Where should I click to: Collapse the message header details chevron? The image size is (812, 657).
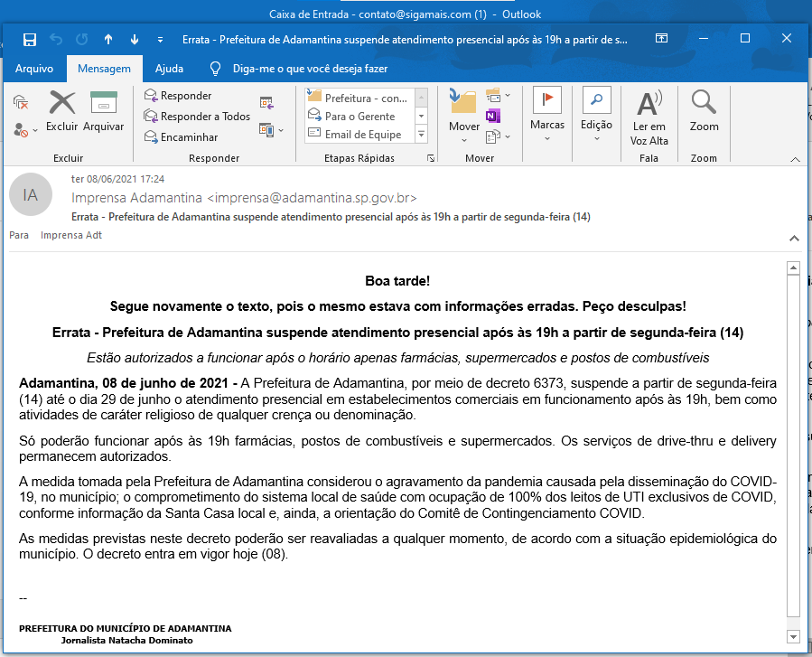[794, 239]
